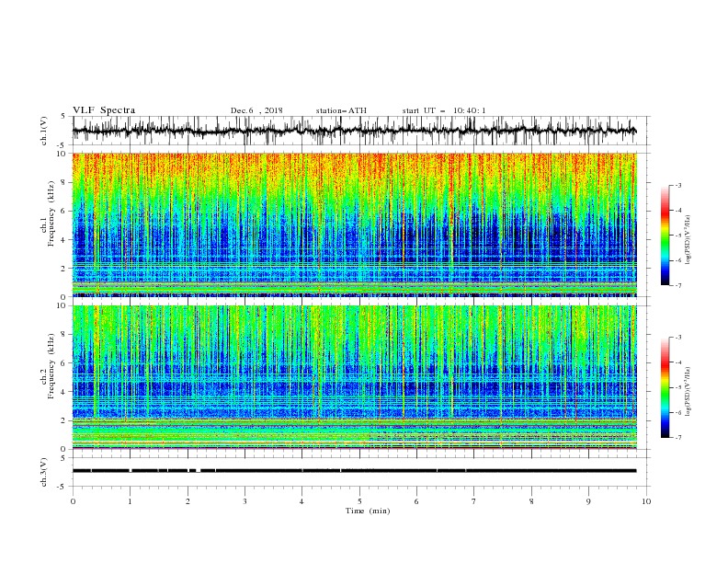The width and height of the screenshot is (728, 563).
Task: Click the ch.2 frequency axis "6" tick label
Action: 65,363
